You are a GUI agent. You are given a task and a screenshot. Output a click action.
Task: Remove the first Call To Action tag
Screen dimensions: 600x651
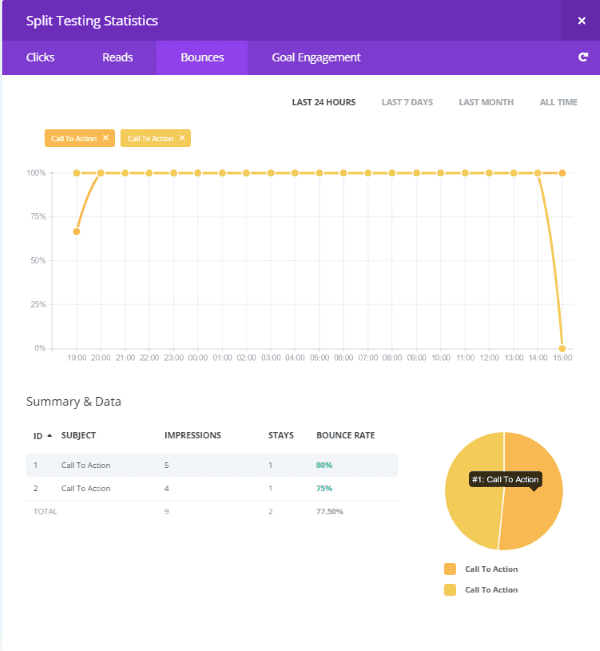pos(106,138)
